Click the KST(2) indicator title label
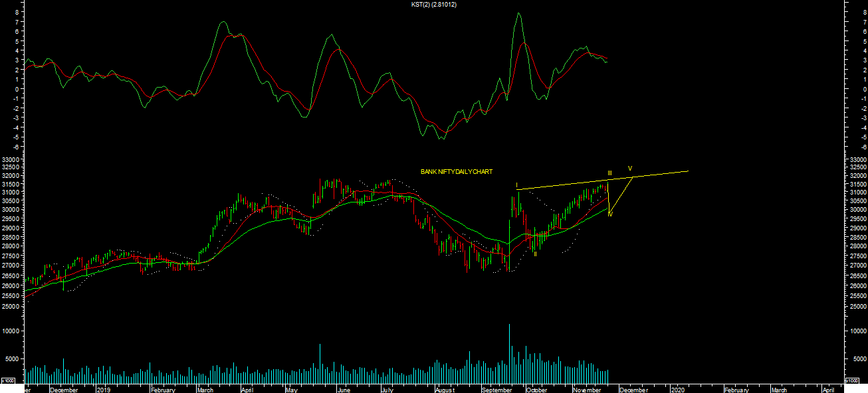This screenshot has width=868, height=393. [434, 5]
